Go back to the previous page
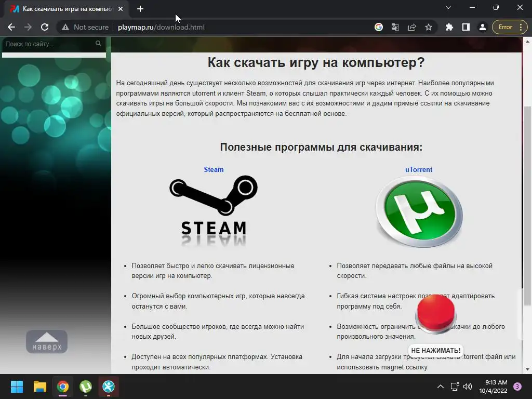 (x=11, y=27)
